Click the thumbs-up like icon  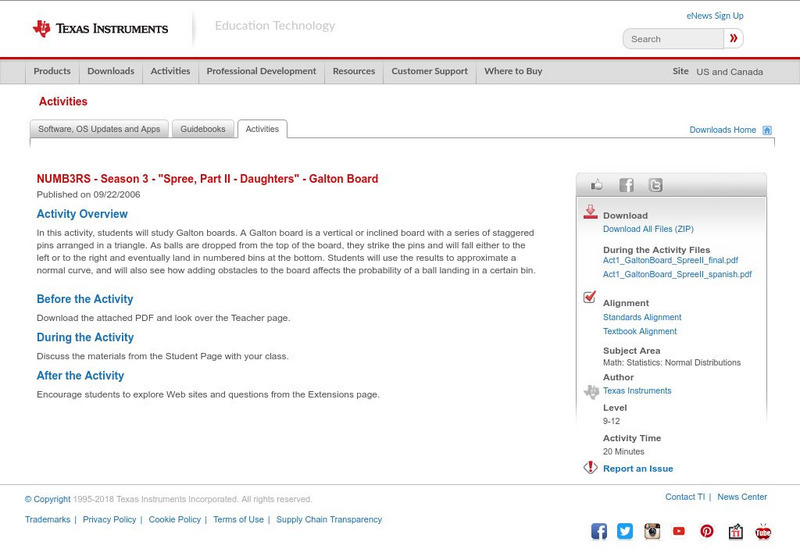click(x=596, y=185)
